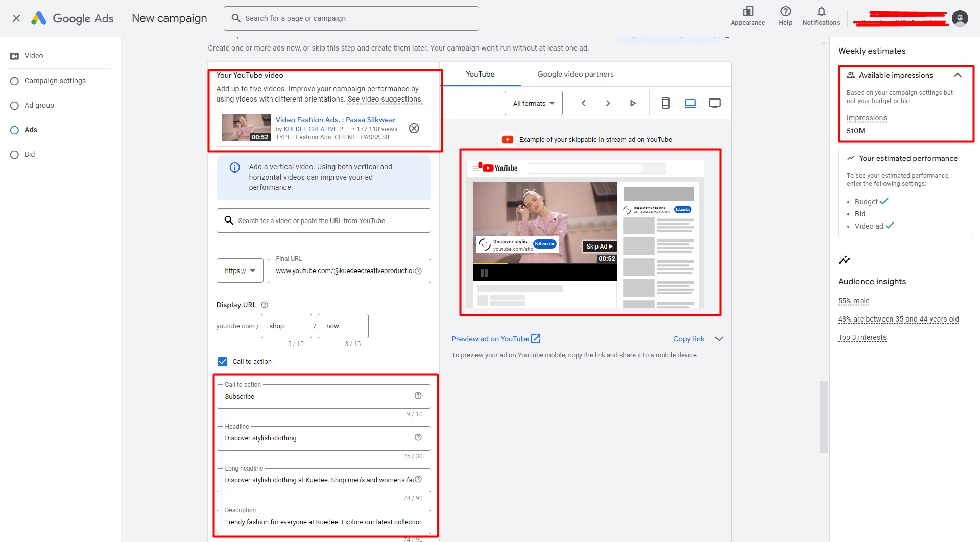The width and height of the screenshot is (980, 542).
Task: Click the Audience insights sparkle icon
Action: (844, 260)
